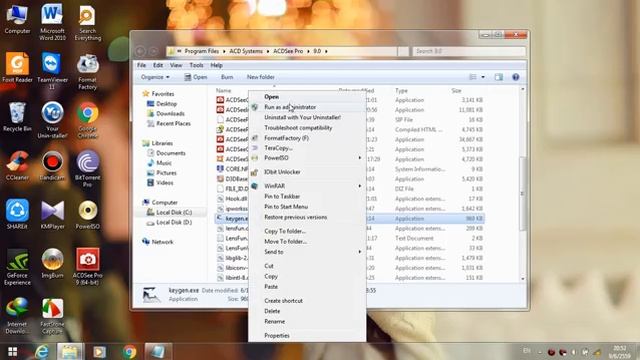Screen dimensions: 640x360
Task: Click the Open toolbar button
Action: [196, 77]
